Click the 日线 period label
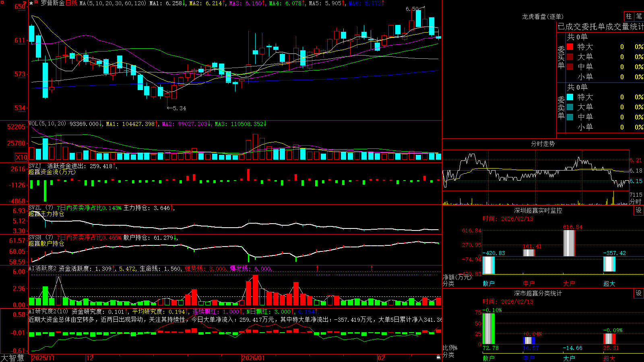This screenshot has width=644, height=362. pyautogui.click(x=71, y=3)
